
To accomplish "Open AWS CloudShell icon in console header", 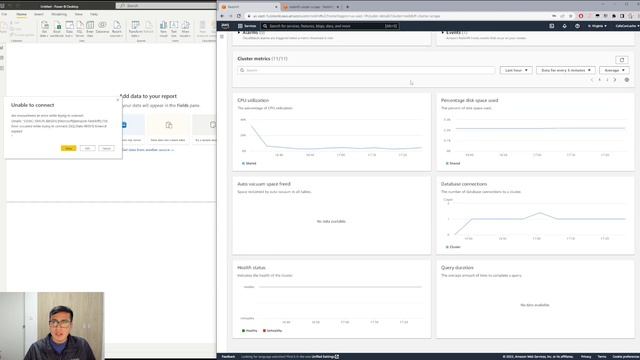I will pyautogui.click(x=552, y=26).
